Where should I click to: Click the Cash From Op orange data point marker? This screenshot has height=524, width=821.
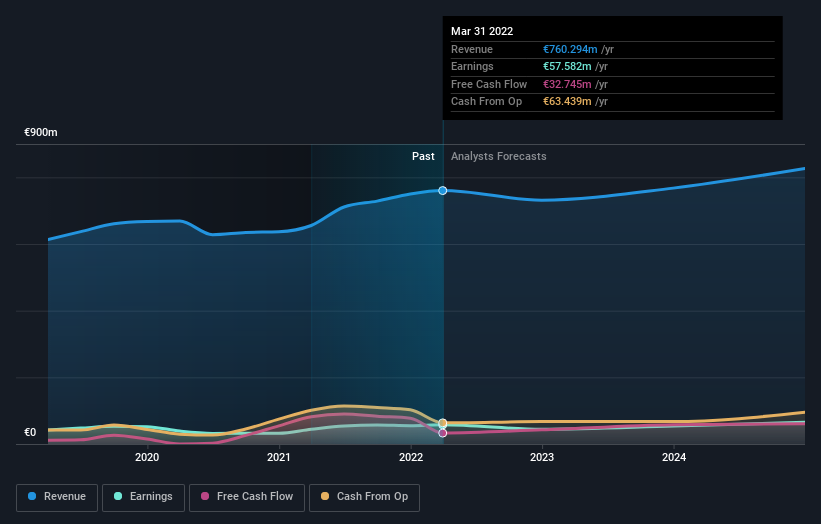[442, 423]
